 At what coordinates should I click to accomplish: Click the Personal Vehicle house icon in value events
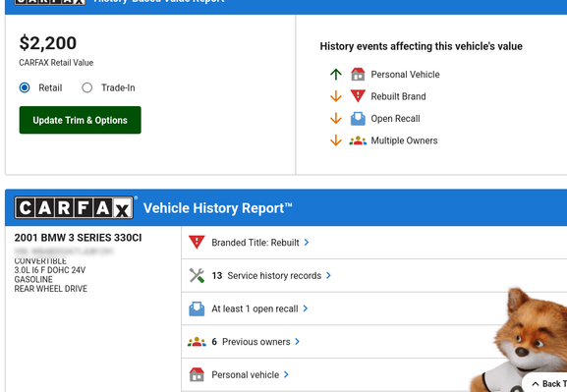click(358, 74)
